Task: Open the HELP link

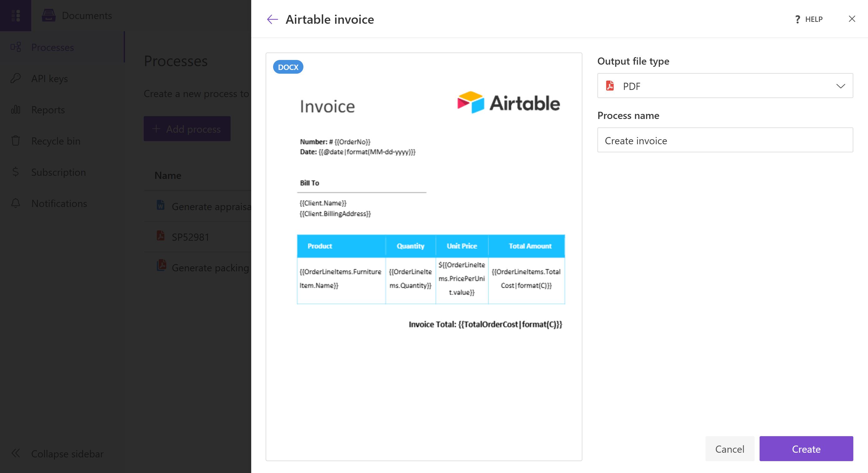Action: [808, 19]
